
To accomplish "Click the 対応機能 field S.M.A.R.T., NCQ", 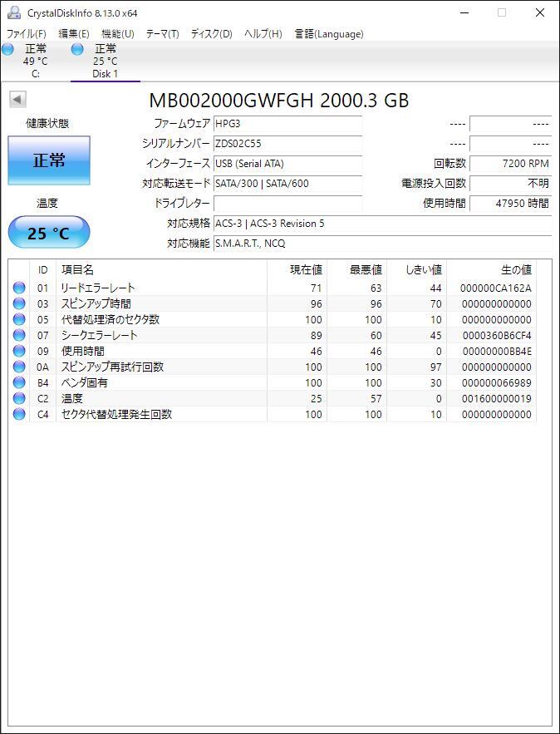I will 382,244.
